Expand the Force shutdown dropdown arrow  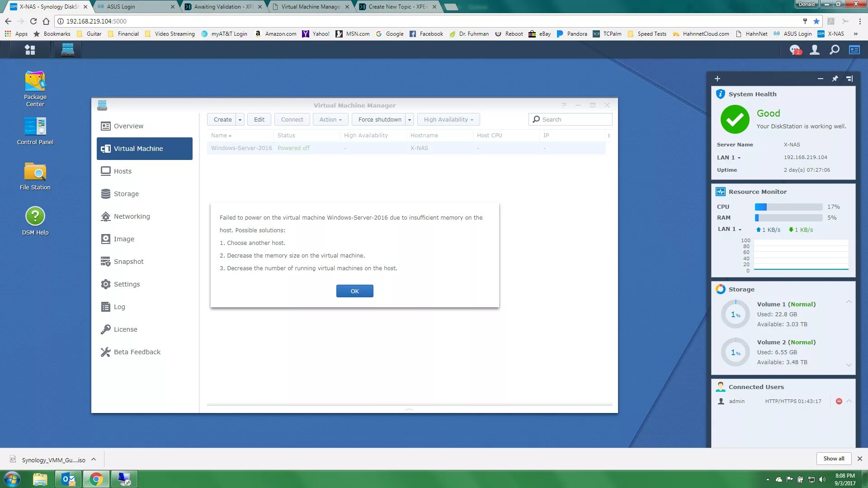[410, 120]
